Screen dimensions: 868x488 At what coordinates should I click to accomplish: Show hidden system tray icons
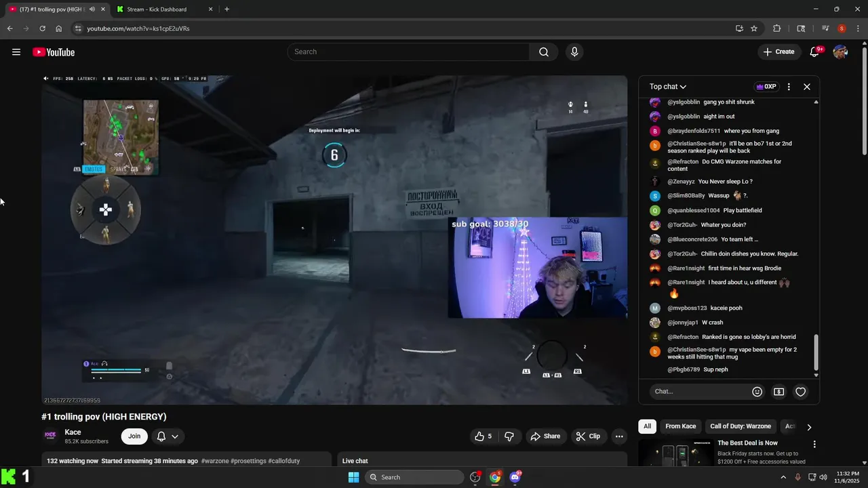783,477
